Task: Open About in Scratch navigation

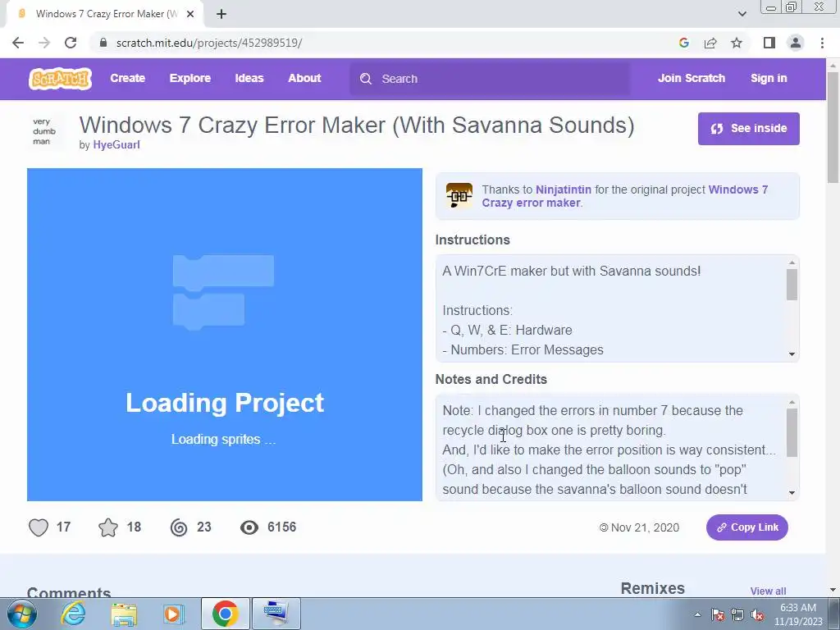Action: point(304,78)
